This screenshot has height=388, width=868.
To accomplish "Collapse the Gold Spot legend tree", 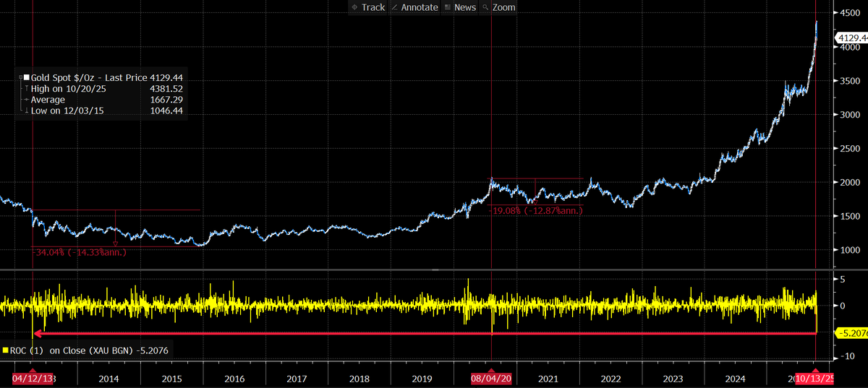I will coord(22,77).
